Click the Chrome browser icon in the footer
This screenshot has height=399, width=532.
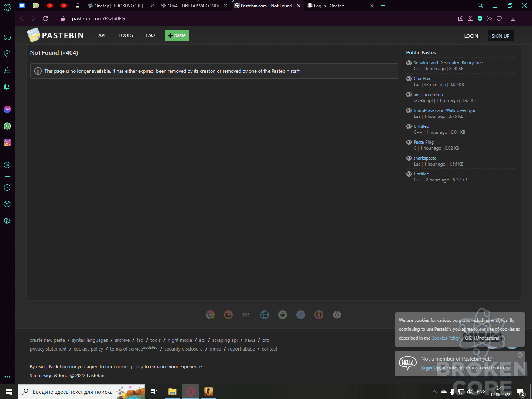click(210, 315)
